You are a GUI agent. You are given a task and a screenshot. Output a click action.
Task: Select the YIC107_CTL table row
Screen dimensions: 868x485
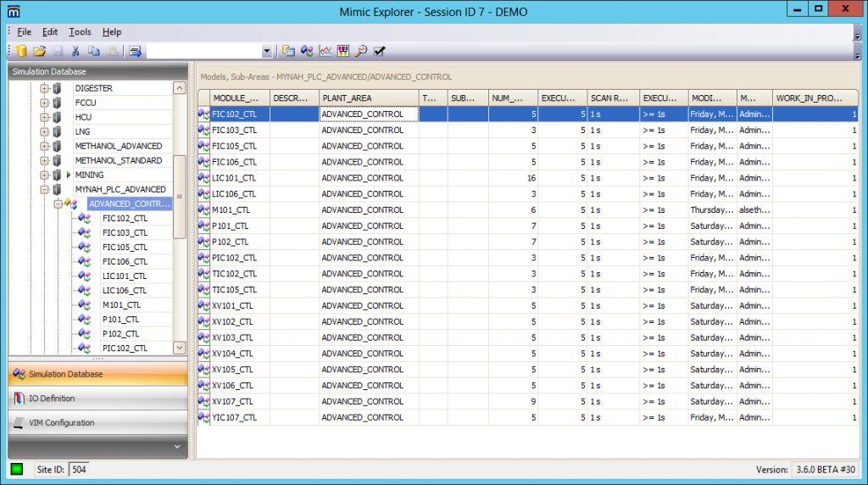click(x=528, y=417)
